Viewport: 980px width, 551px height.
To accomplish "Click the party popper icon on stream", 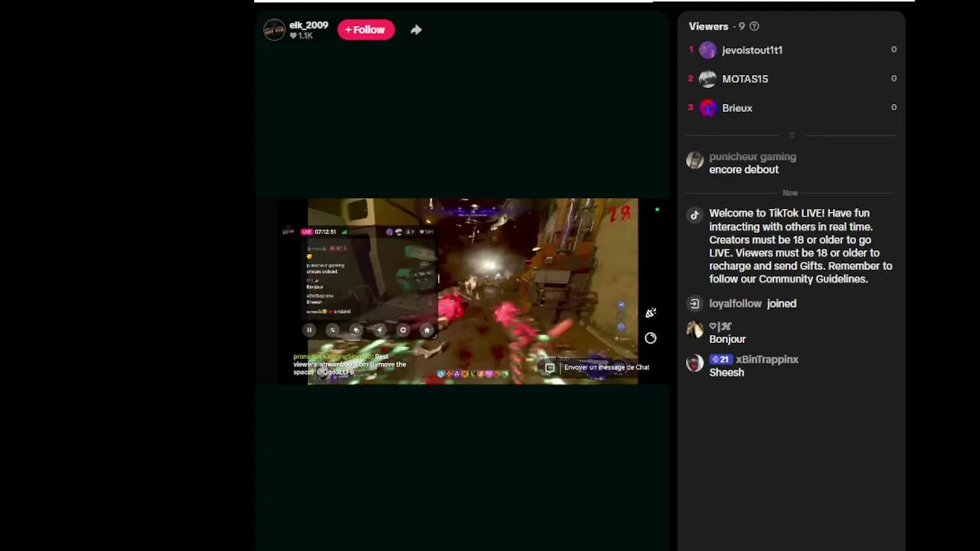I will pyautogui.click(x=650, y=313).
